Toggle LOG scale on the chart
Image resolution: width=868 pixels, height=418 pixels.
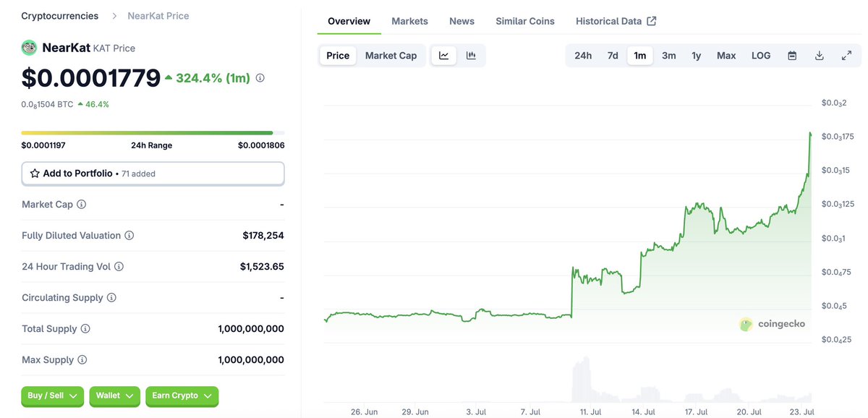click(x=761, y=56)
